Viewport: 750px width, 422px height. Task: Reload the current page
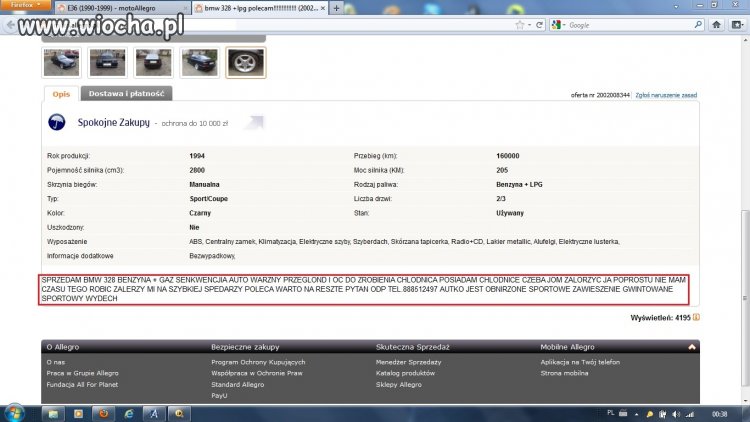539,25
